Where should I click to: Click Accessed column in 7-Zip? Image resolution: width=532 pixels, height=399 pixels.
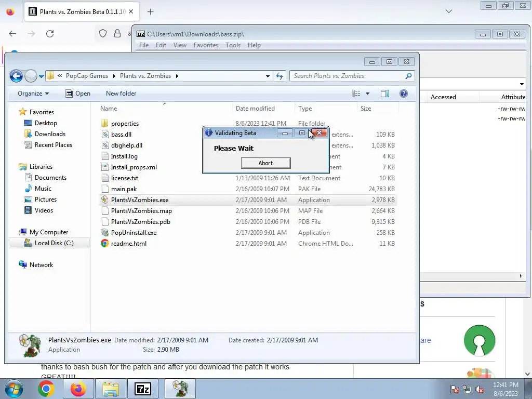[443, 97]
